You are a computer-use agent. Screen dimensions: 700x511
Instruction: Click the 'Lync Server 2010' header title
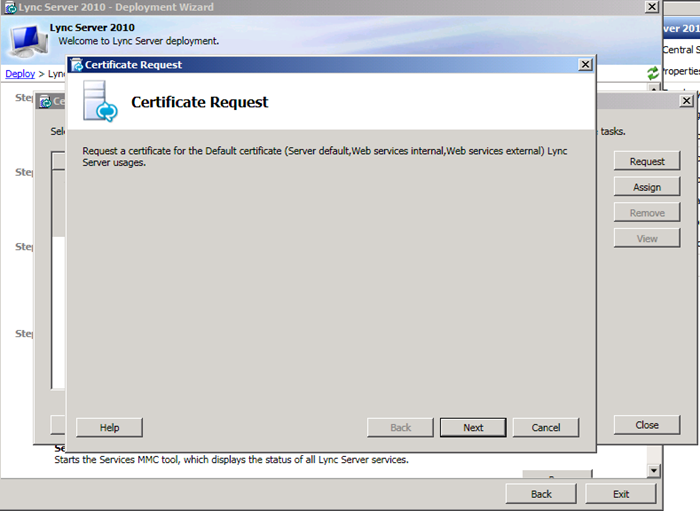tap(92, 28)
